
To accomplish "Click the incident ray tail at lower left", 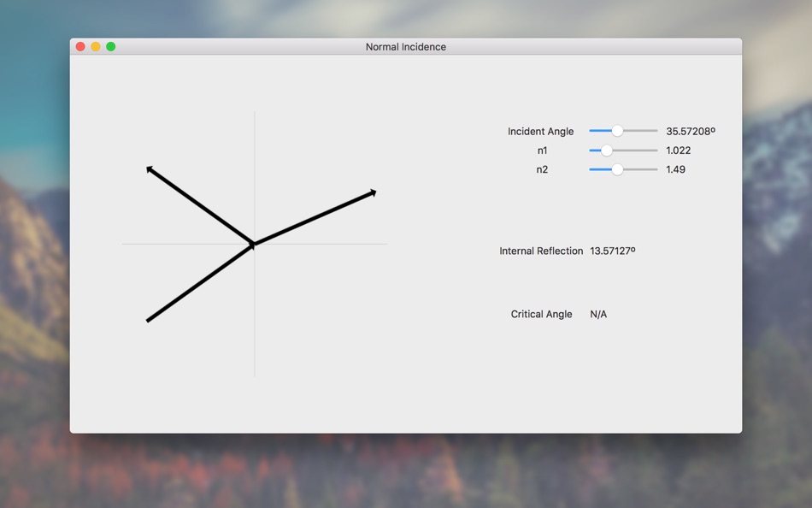I will tap(148, 321).
